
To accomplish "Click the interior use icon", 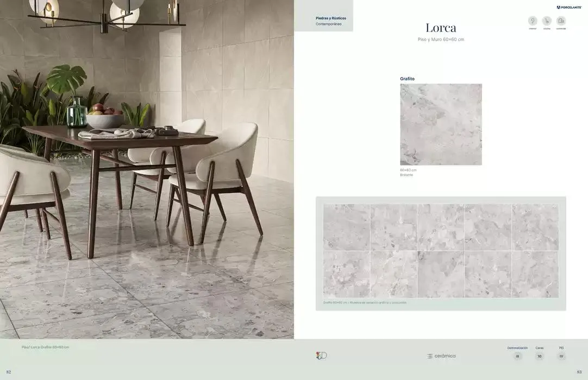I will coord(533,21).
